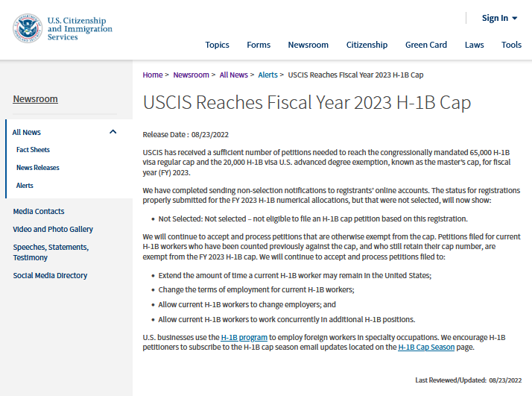
Task: Open Fact Sheets in the sidebar
Action: (33, 150)
